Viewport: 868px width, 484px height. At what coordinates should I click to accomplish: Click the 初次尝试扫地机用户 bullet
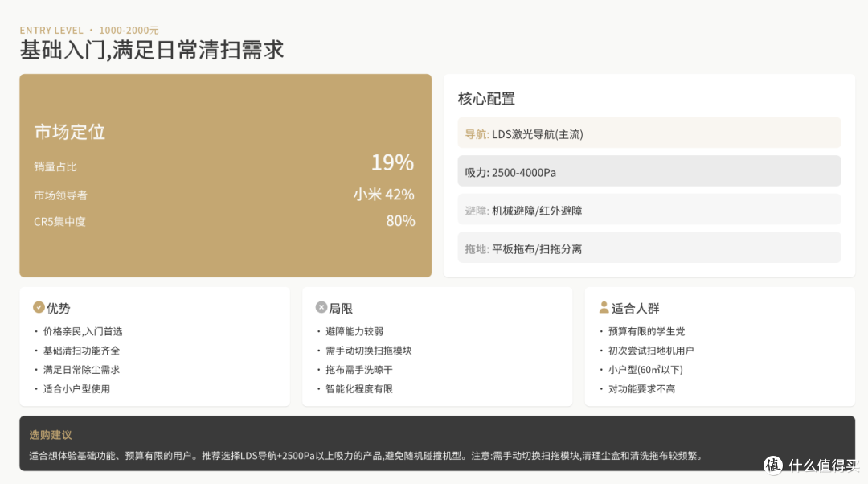[x=651, y=351]
